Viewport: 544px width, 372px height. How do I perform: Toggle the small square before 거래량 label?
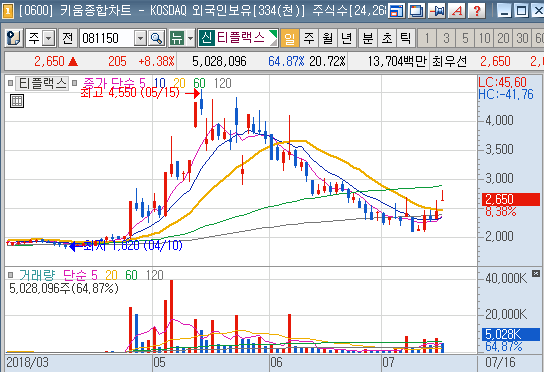tap(10, 275)
